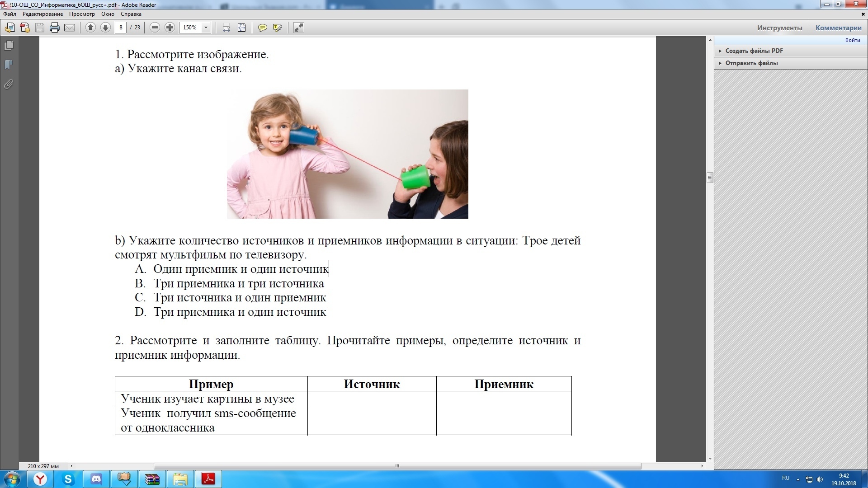
Task: Click the Fit One Full Page icon
Action: (242, 28)
